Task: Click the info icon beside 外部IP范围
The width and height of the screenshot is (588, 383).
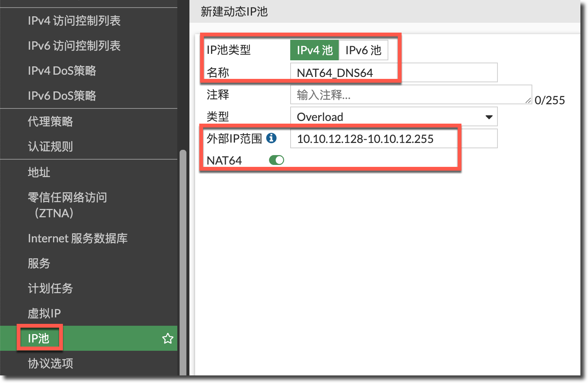Action: click(x=271, y=138)
